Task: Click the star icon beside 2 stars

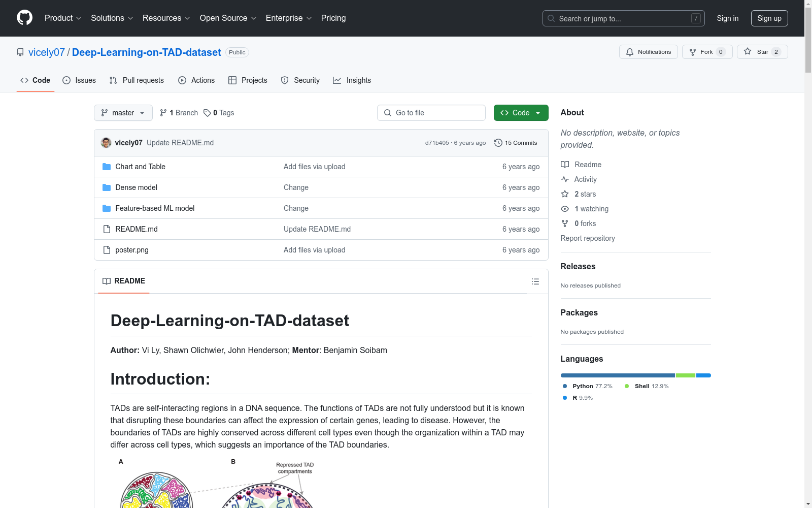Action: (x=565, y=194)
